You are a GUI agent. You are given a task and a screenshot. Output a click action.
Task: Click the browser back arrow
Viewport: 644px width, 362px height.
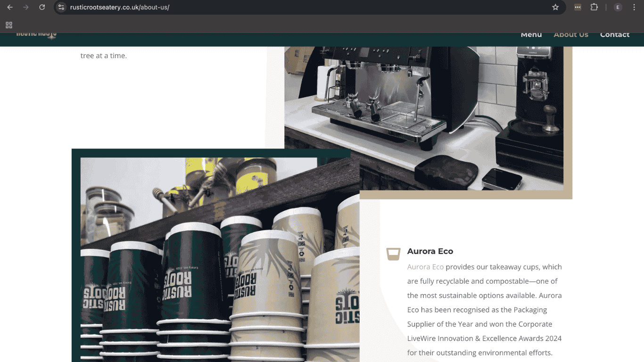pyautogui.click(x=10, y=7)
